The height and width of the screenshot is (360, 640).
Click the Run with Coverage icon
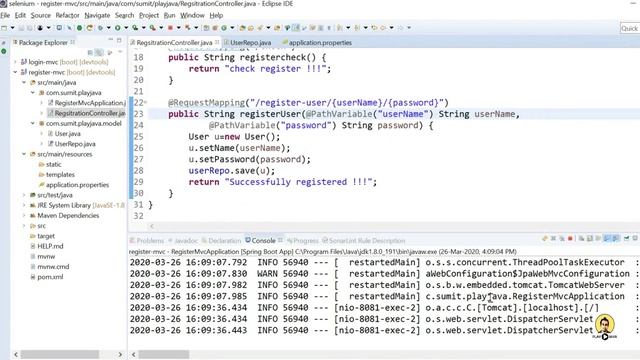(135, 28)
